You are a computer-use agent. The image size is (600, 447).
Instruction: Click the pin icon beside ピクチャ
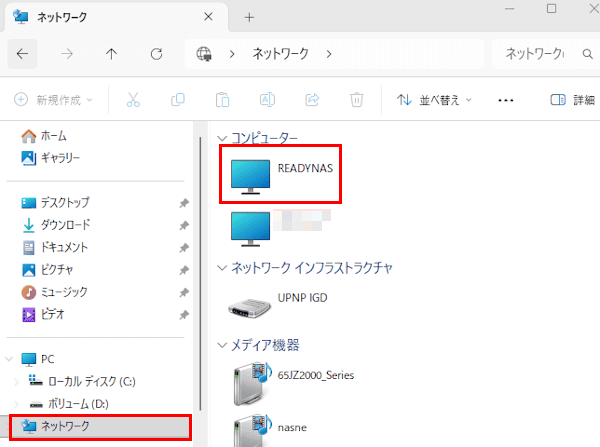pyautogui.click(x=184, y=270)
